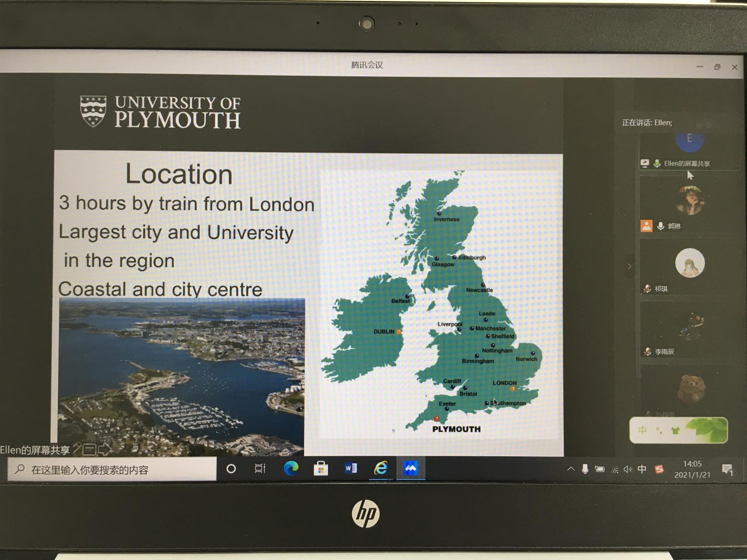747x560 pixels.
Task: Toggle the Chinese/English mode on the IME bar
Action: [x=642, y=430]
